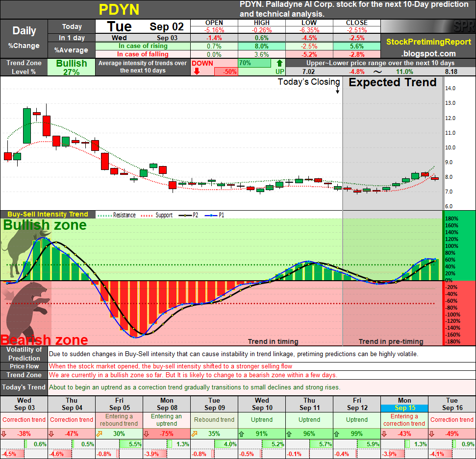Click the SPR logo
This screenshot has width=476, height=459.
click(x=464, y=26)
